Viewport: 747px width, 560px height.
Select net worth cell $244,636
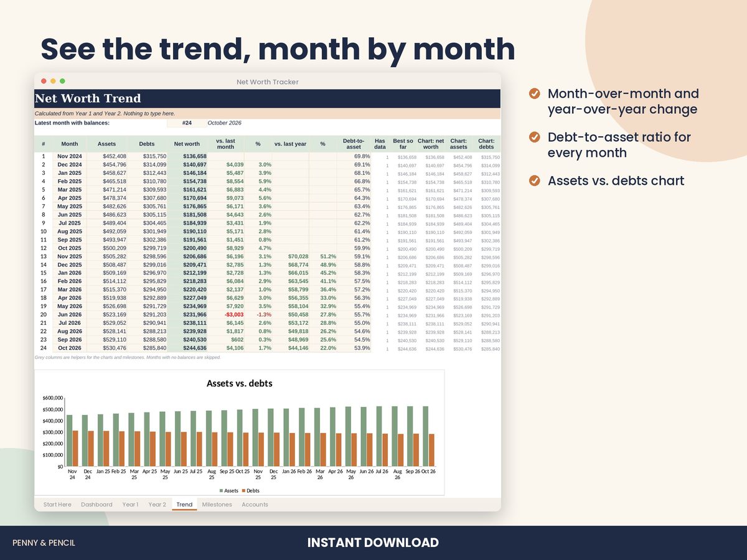tap(187, 348)
